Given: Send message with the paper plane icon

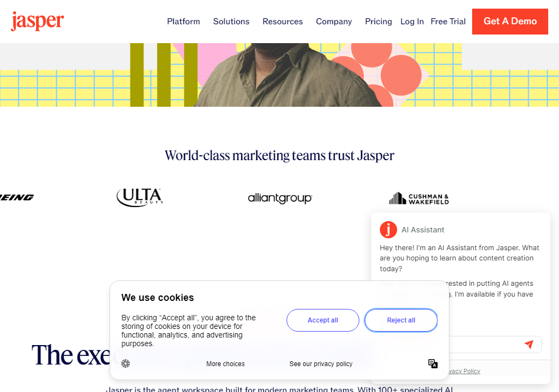Looking at the screenshot, I should (x=529, y=344).
